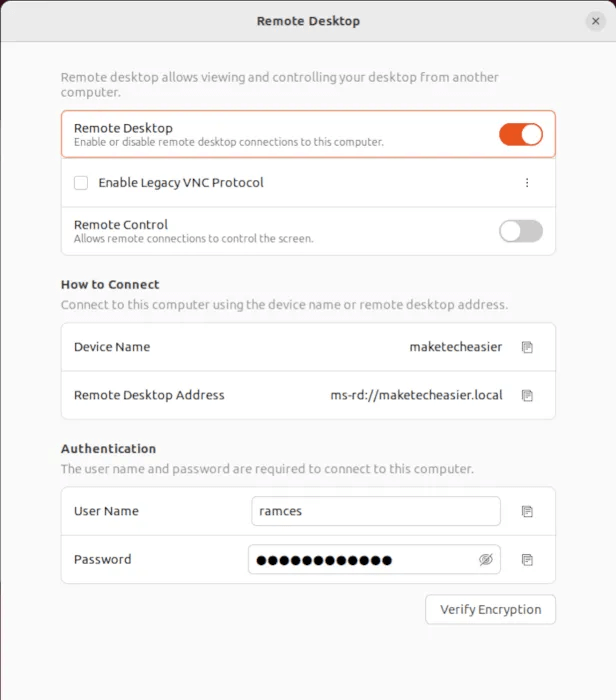Select the Enable Legacy VNC Protocol label

pos(181,183)
